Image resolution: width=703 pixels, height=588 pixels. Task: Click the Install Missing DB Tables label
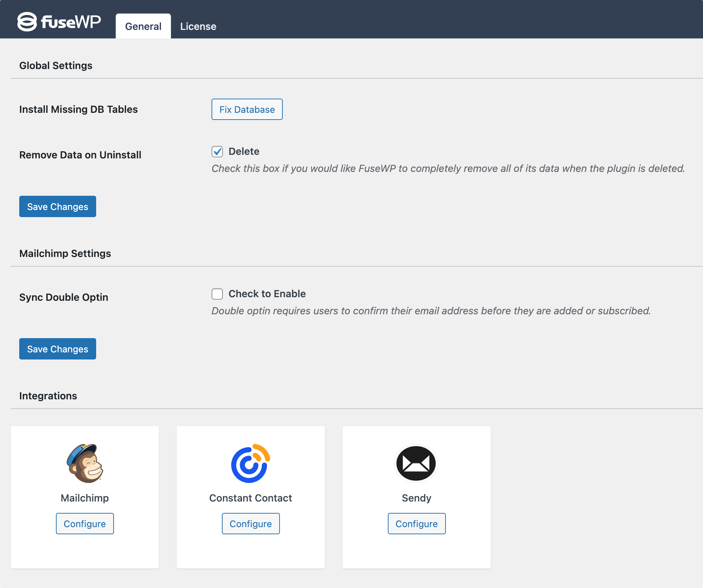coord(78,109)
